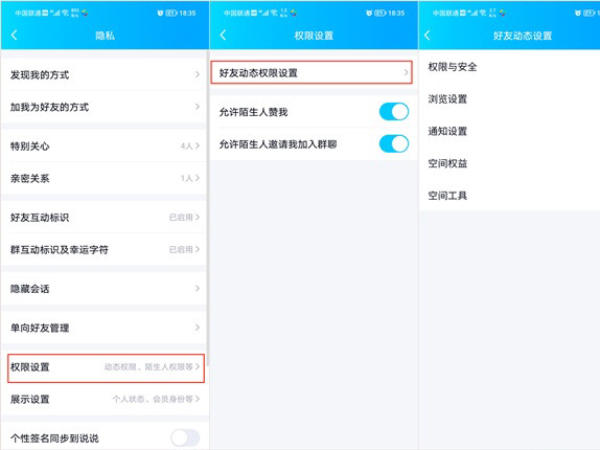600x450 pixels.
Task: Open 展示设置 row
Action: (x=104, y=399)
